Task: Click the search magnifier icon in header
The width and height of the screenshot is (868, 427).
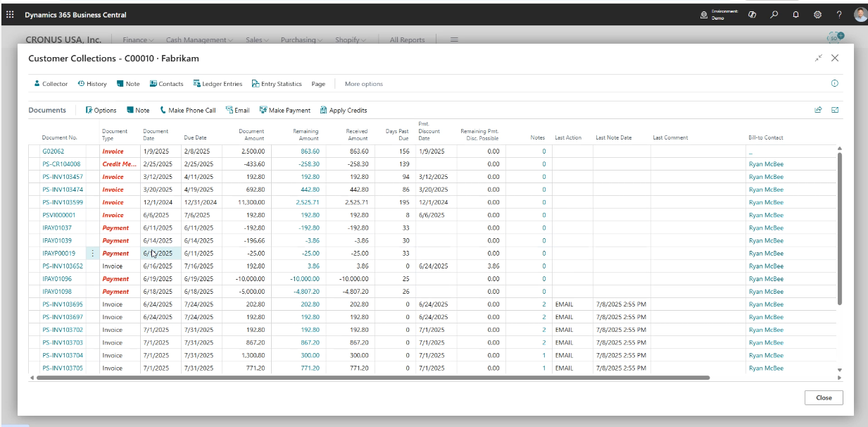Action: (x=774, y=15)
